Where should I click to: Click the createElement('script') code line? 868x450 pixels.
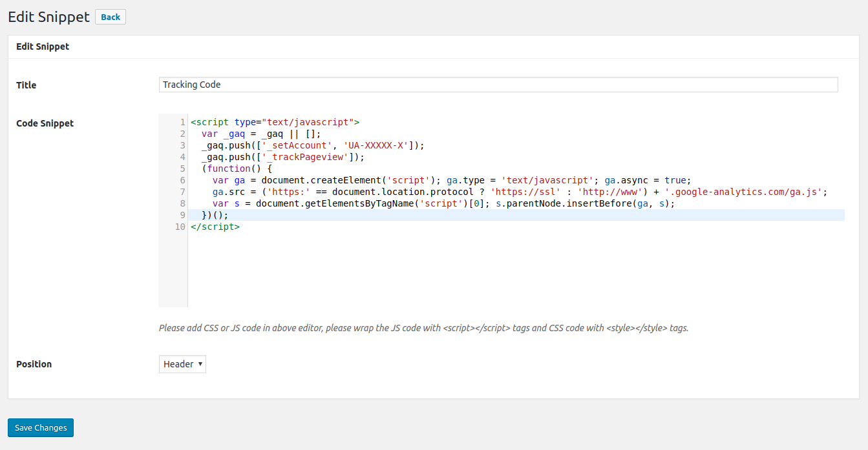point(452,180)
